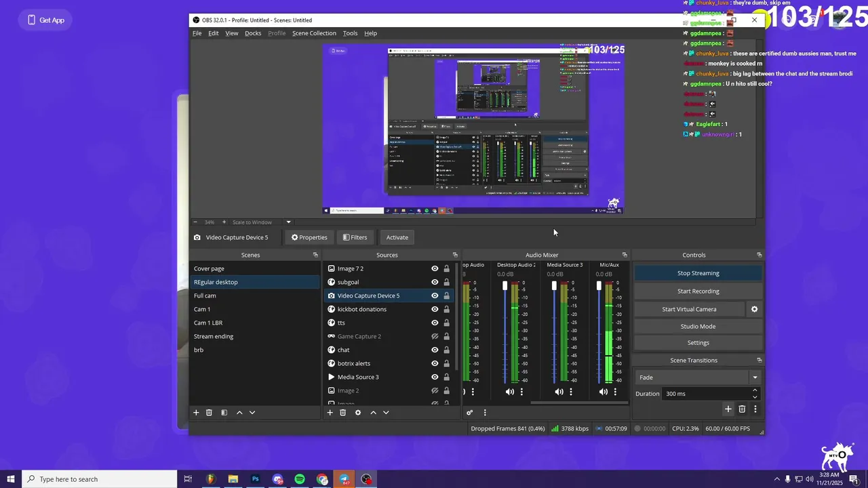The width and height of the screenshot is (868, 488).
Task: Open preview scaling dropdown arrow
Action: tap(288, 222)
